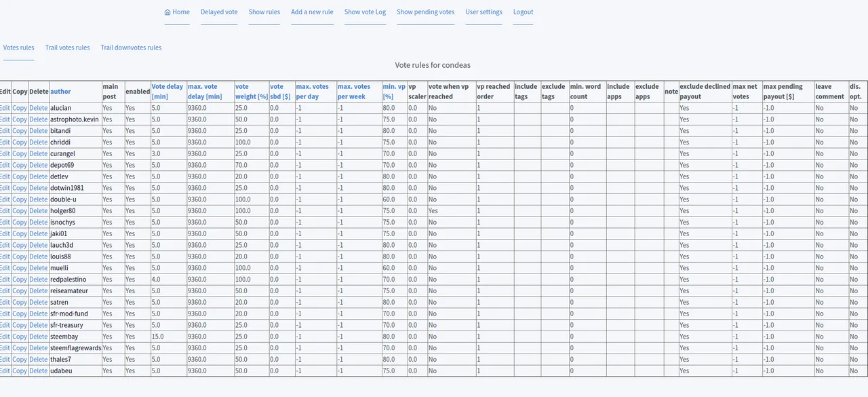Delete the detlev rule

(39, 176)
